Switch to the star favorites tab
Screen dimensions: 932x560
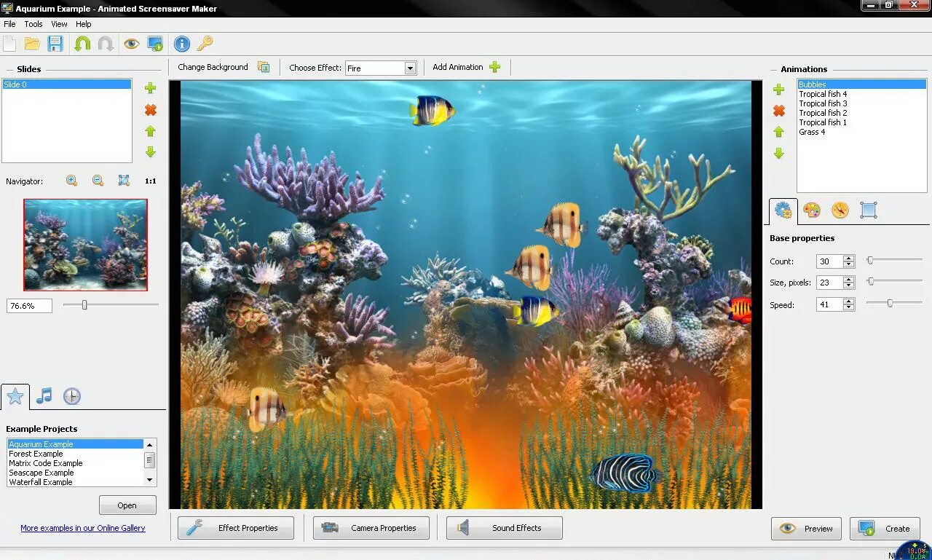pyautogui.click(x=15, y=396)
